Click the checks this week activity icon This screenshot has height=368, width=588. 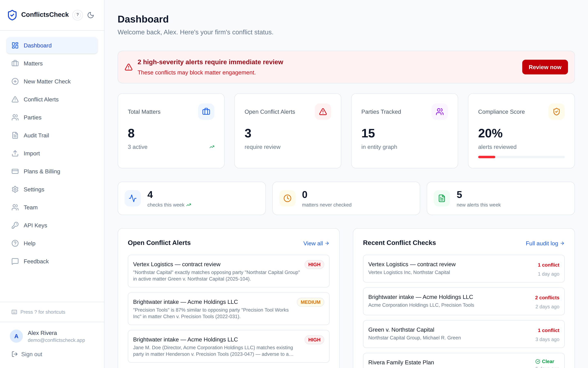133,198
